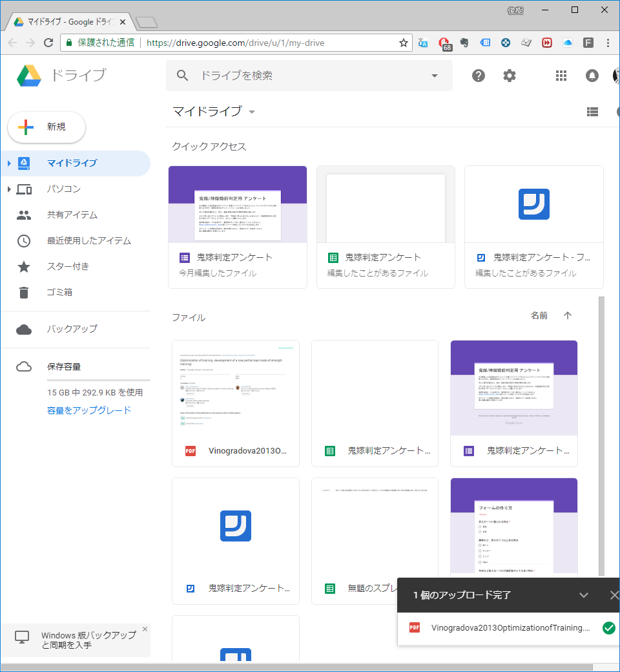Bookmark page with the star icon
The width and height of the screenshot is (620, 672).
(404, 43)
